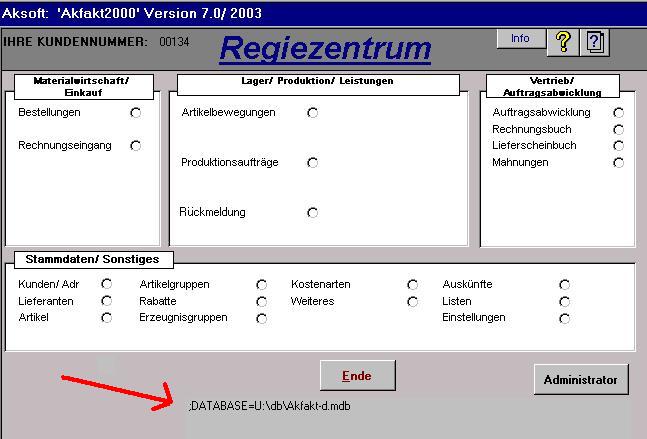Select the Bestellungen radio button

tap(136, 113)
